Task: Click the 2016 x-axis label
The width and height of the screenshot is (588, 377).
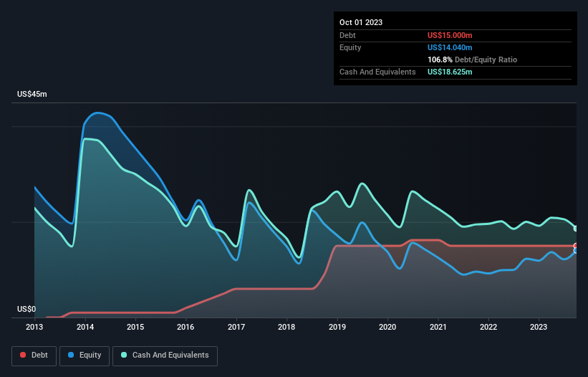Action: coord(185,327)
